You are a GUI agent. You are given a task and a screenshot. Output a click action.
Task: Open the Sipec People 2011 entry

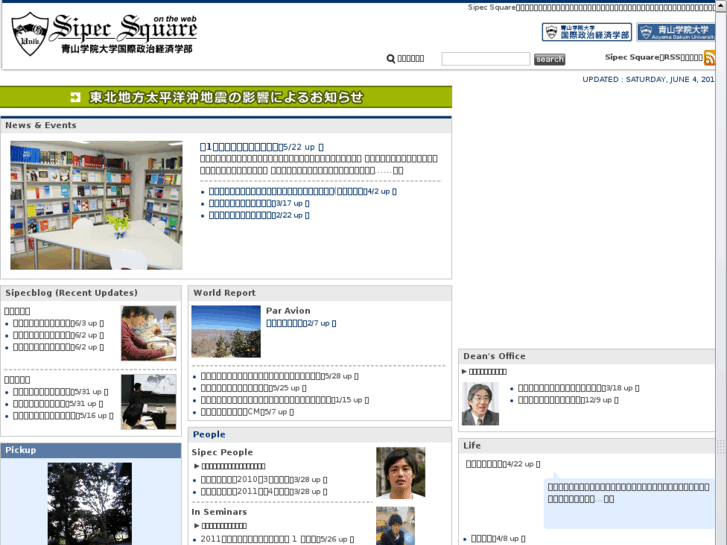[264, 492]
